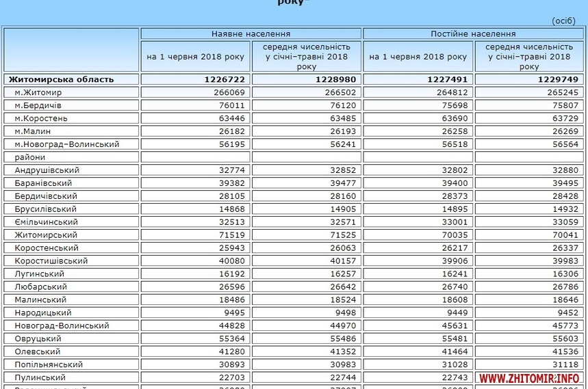
Task: Click the (осіб) unit label
Action: click(563, 21)
